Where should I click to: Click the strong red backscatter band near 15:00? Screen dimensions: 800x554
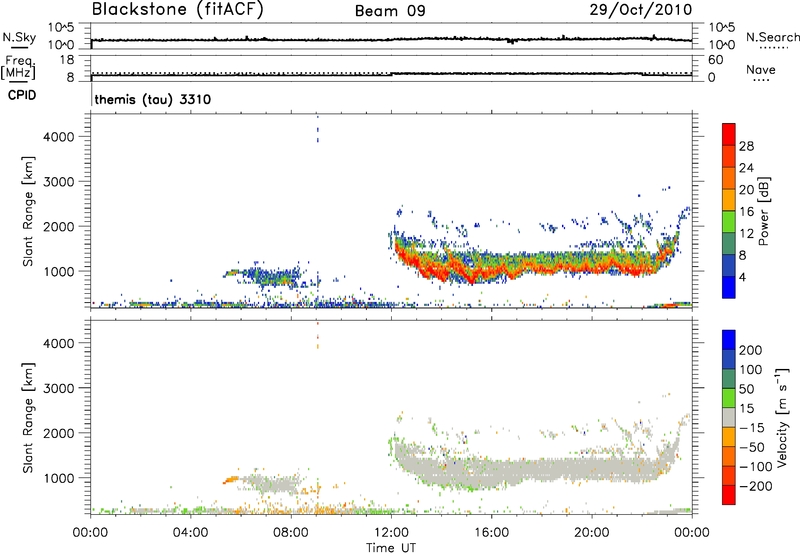coord(467,273)
